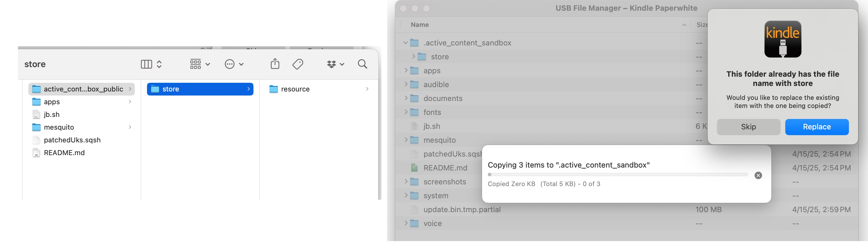This screenshot has height=246, width=868.
Task: Click the Finder share icon
Action: point(275,64)
